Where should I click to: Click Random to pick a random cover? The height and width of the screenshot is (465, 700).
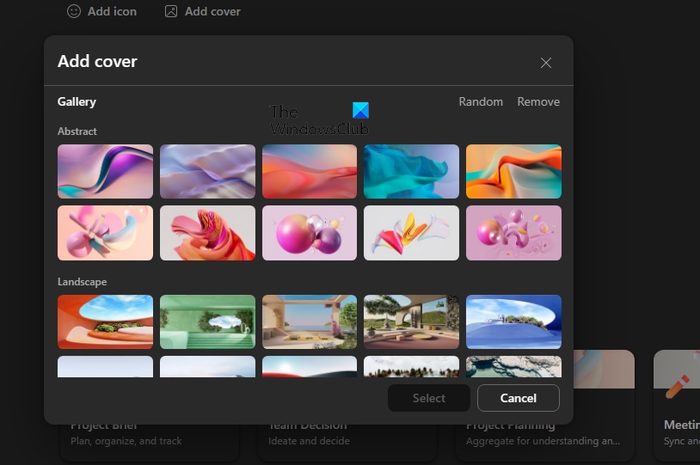(480, 102)
